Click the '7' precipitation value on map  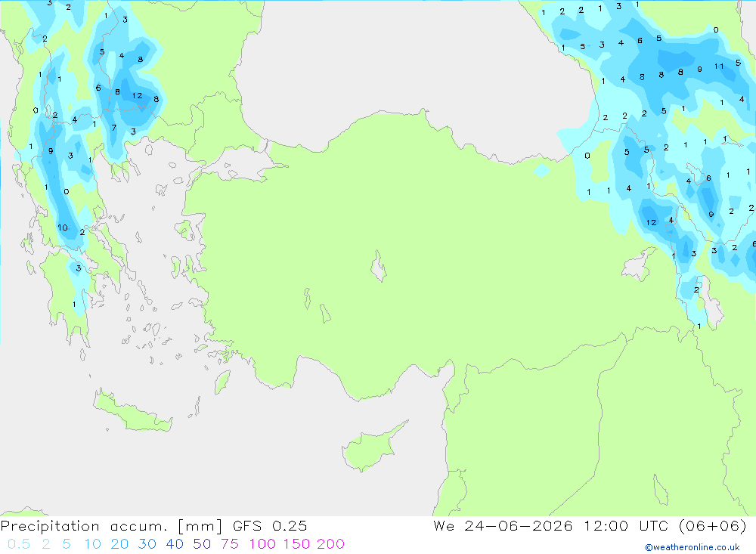114,128
